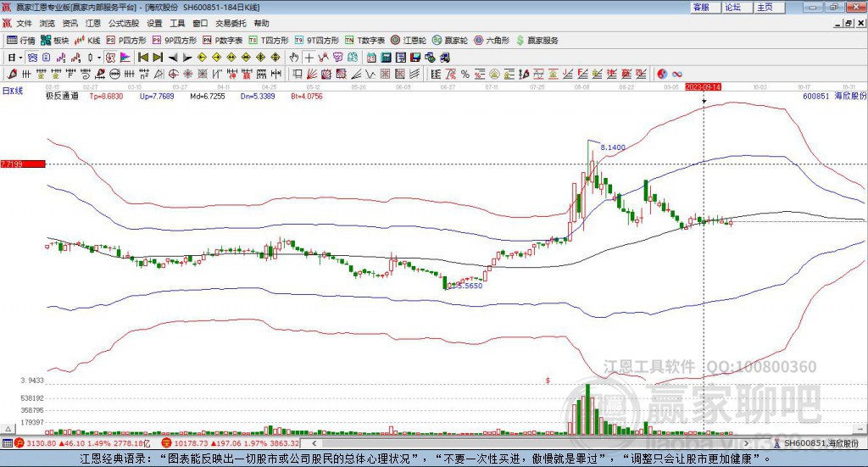This screenshot has height=467, width=868.
Task: Jump to first bar icon
Action: point(142,58)
